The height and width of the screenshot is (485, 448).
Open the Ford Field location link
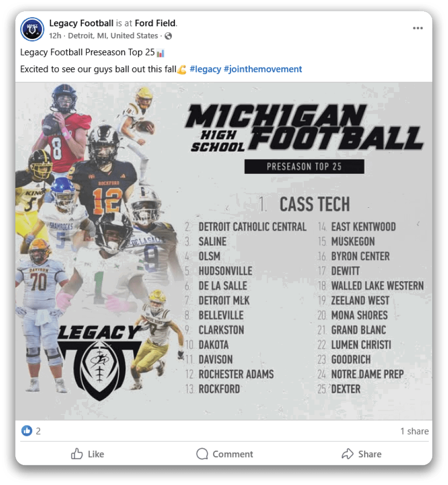tap(156, 23)
